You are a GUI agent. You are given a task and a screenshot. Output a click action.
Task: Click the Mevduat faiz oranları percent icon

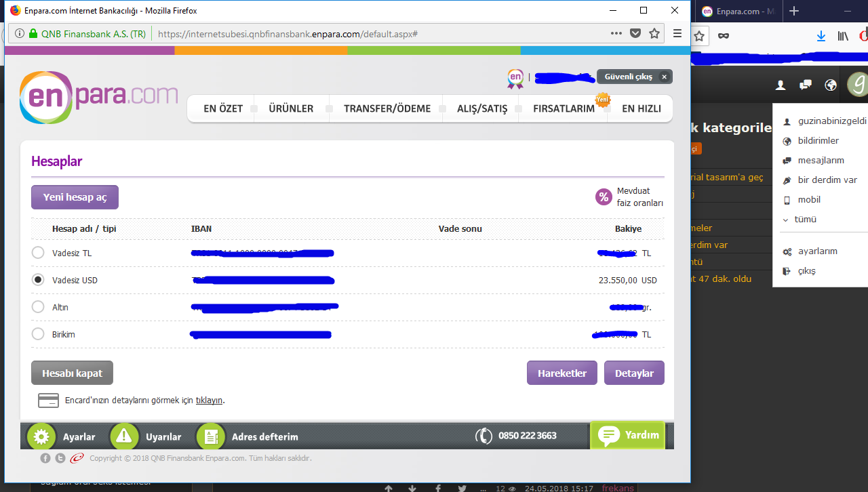604,197
